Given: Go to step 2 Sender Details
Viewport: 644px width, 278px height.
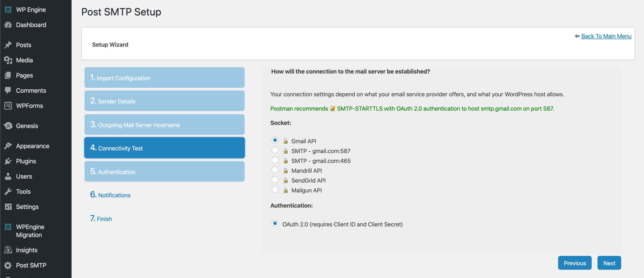Looking at the screenshot, I should 164,101.
